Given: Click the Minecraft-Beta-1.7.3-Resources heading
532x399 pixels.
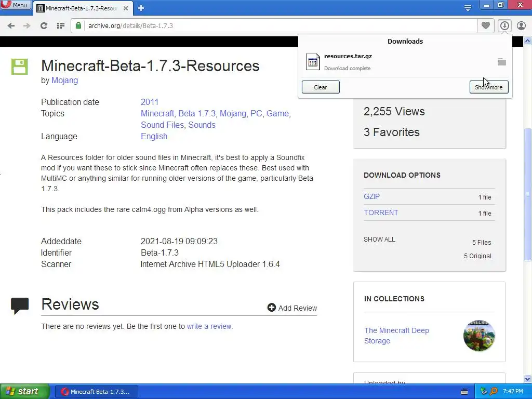Looking at the screenshot, I should 150,66.
